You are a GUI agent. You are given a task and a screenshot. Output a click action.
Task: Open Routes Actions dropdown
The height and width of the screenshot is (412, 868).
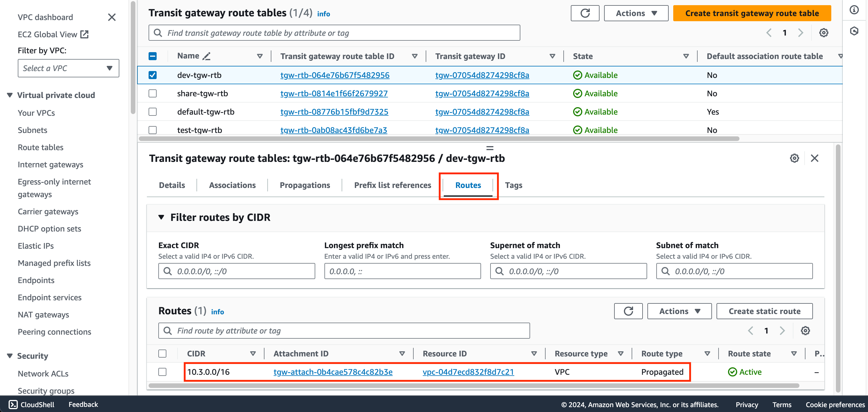[x=679, y=311]
